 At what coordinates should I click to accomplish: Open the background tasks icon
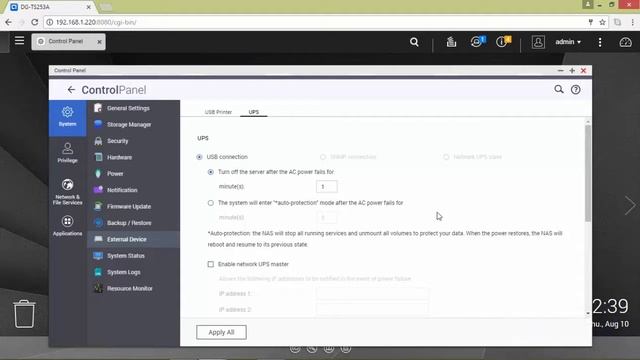pyautogui.click(x=451, y=42)
